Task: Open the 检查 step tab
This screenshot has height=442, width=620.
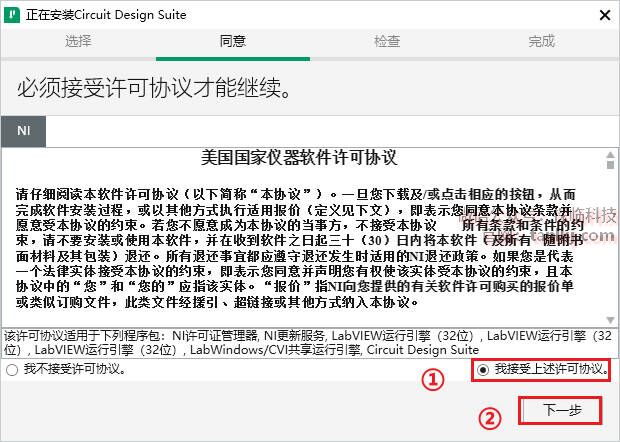Action: (x=387, y=41)
